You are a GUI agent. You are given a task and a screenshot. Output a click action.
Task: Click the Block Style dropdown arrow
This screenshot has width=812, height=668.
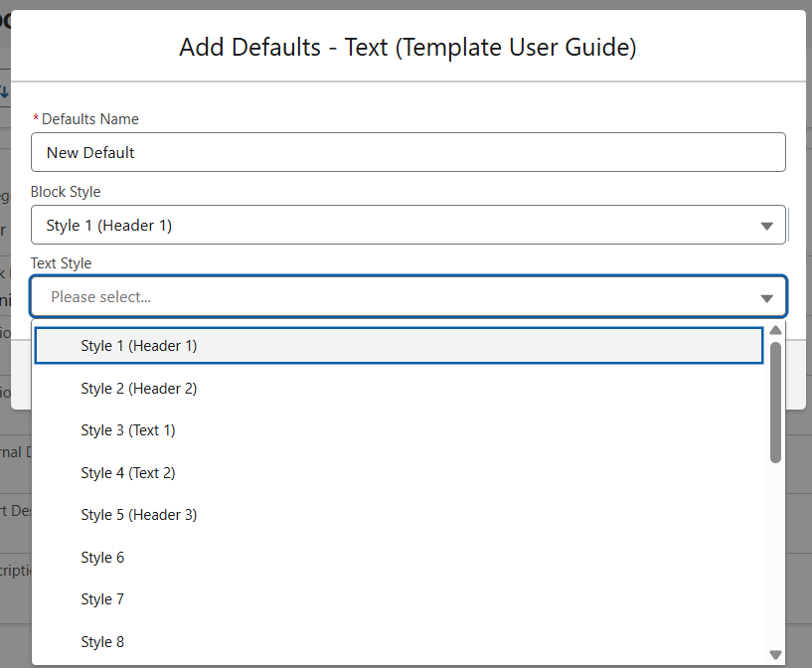766,226
